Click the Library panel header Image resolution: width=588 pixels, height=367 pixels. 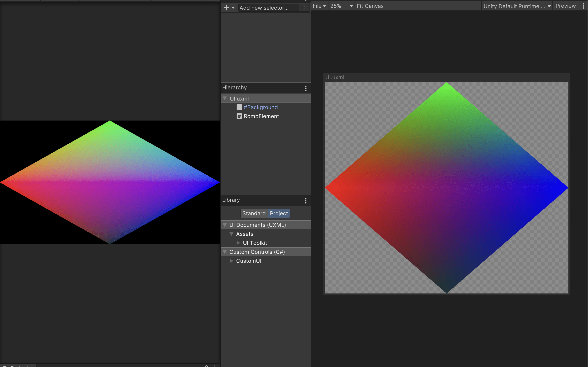coord(266,200)
